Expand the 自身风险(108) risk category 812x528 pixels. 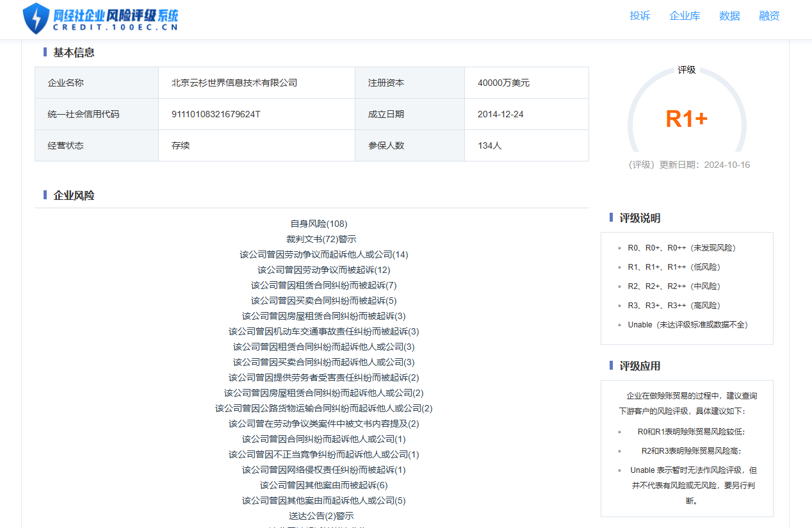click(x=319, y=224)
